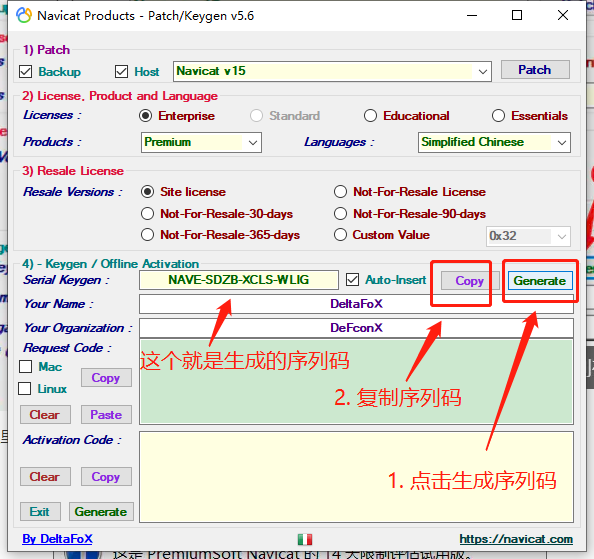Open the By DeltaFoX link
The width and height of the screenshot is (594, 559).
tap(57, 539)
